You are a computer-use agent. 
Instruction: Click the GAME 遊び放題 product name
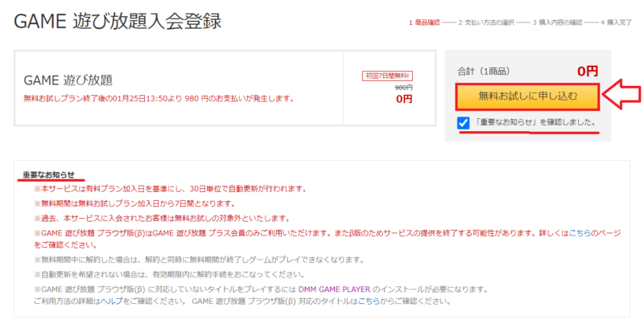point(68,80)
